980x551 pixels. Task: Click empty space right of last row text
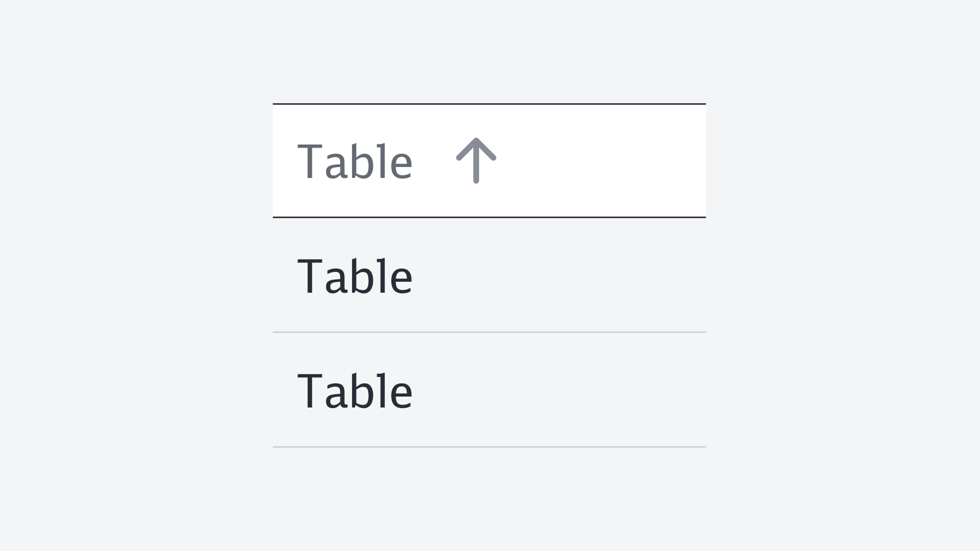[x=561, y=390]
